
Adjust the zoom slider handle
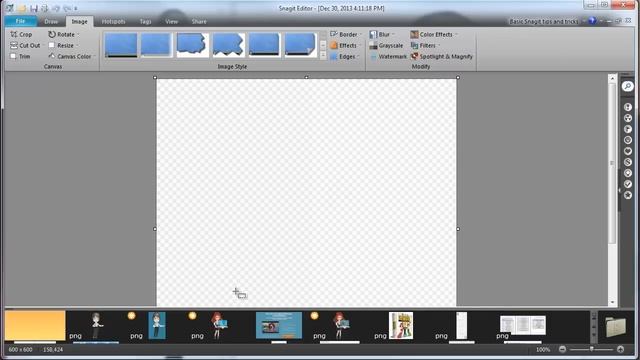(592, 349)
